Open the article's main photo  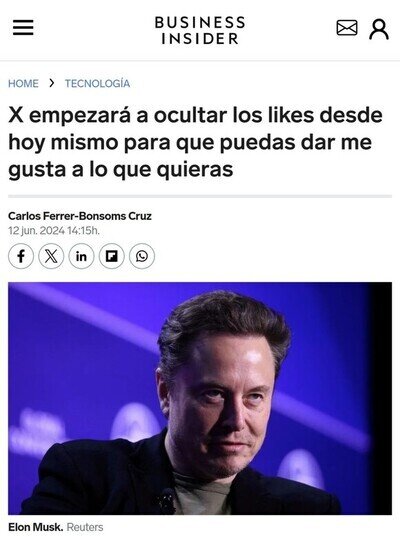[x=200, y=398]
